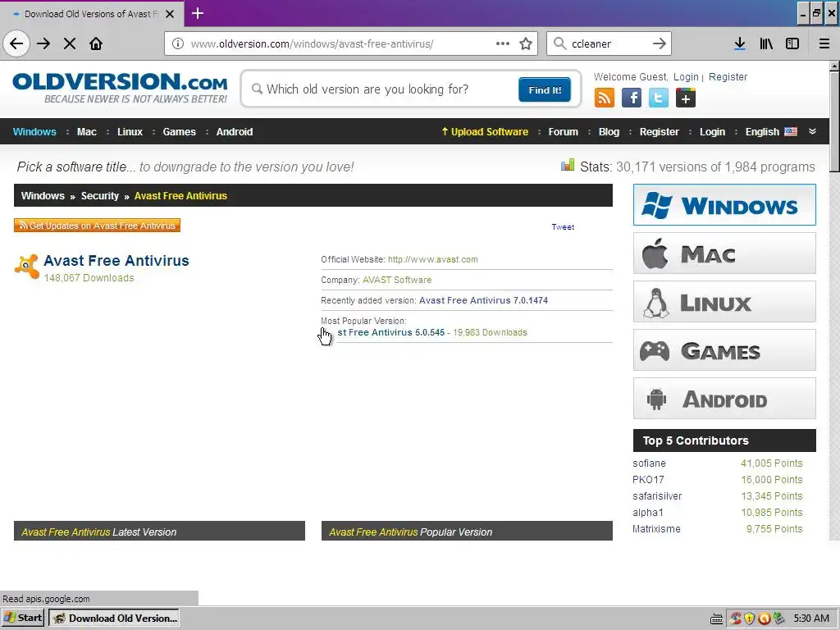
Task: Open the Firefox hamburger menu
Action: coord(824,43)
